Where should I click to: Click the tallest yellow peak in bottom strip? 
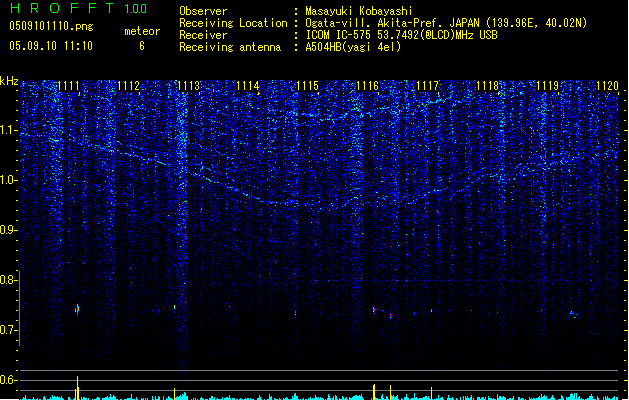click(77, 386)
